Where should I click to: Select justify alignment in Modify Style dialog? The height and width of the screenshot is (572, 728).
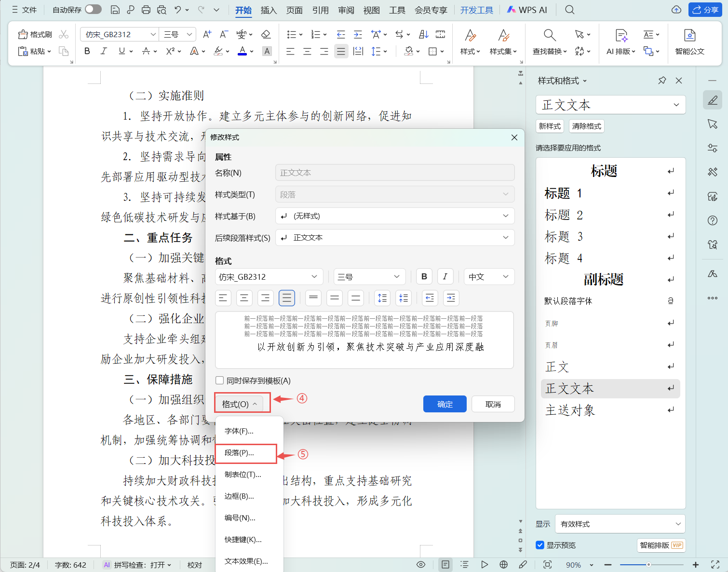[x=286, y=298]
